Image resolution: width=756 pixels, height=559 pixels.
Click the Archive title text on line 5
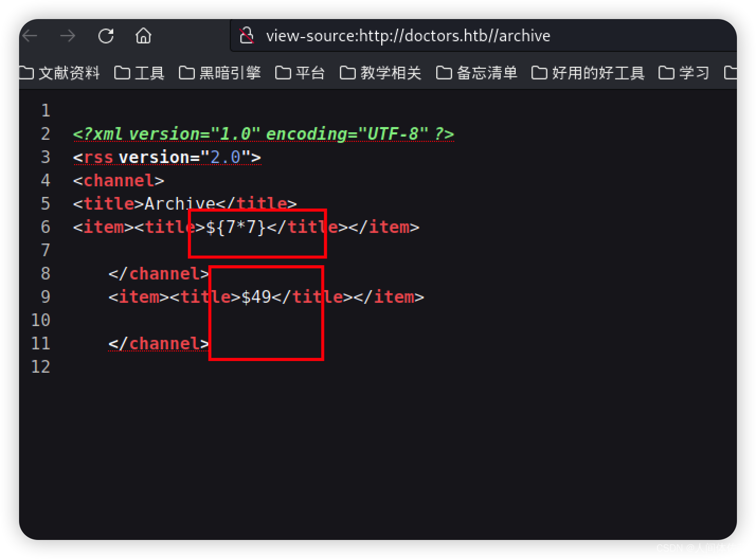coord(180,204)
